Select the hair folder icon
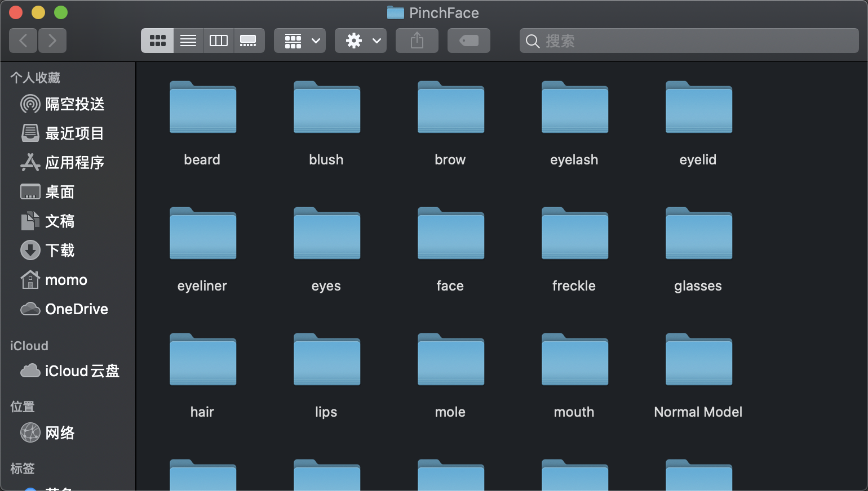868x491 pixels. [x=203, y=359]
